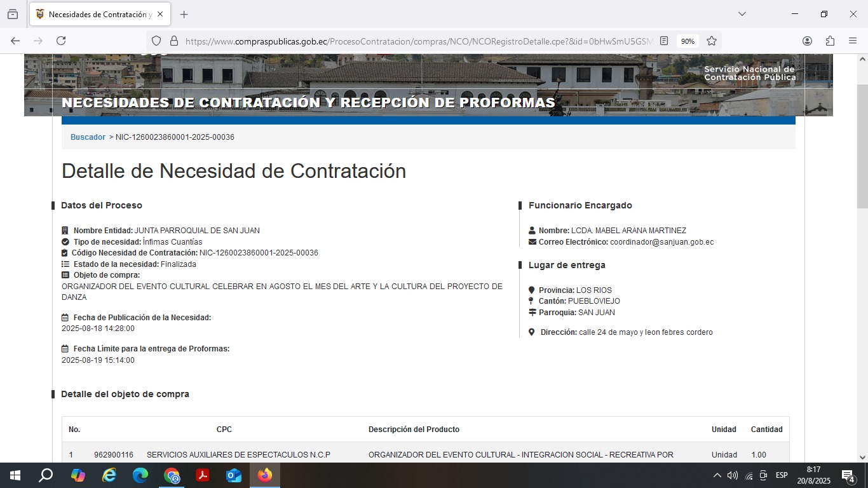868x488 pixels.
Task: Click the browser address bar URL
Action: pyautogui.click(x=413, y=41)
